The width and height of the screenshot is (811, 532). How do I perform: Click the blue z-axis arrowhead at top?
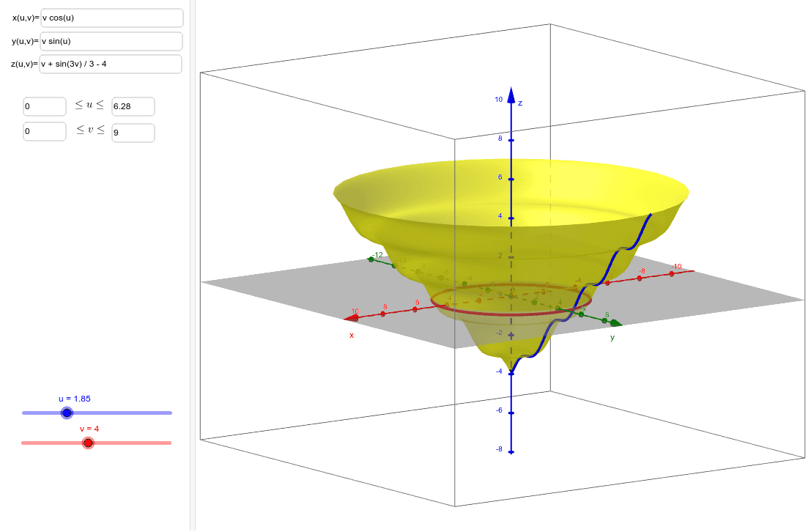coord(511,99)
